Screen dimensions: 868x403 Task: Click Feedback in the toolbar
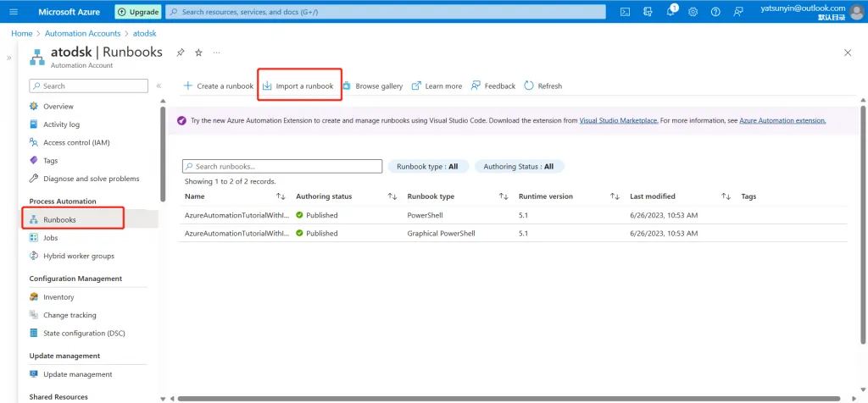(492, 86)
